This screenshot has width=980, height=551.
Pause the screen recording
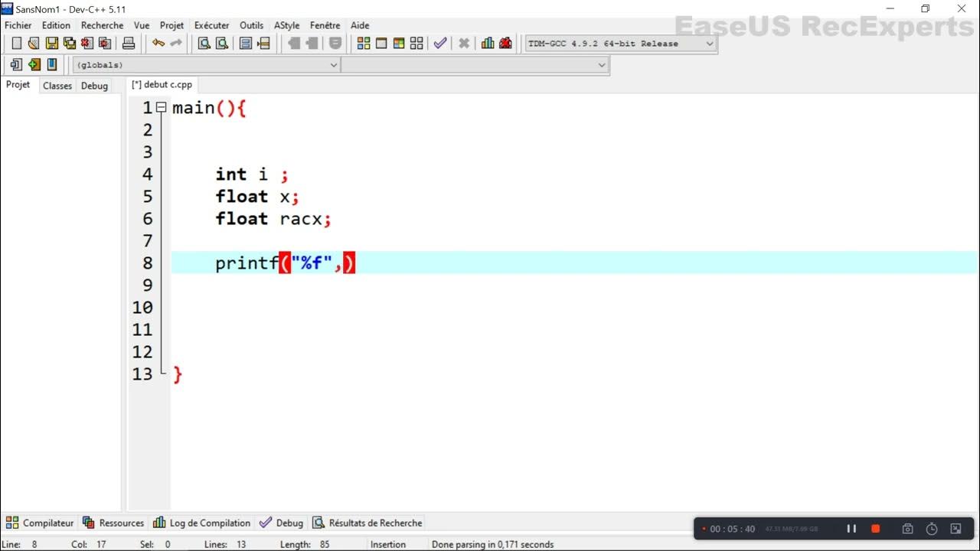point(851,529)
